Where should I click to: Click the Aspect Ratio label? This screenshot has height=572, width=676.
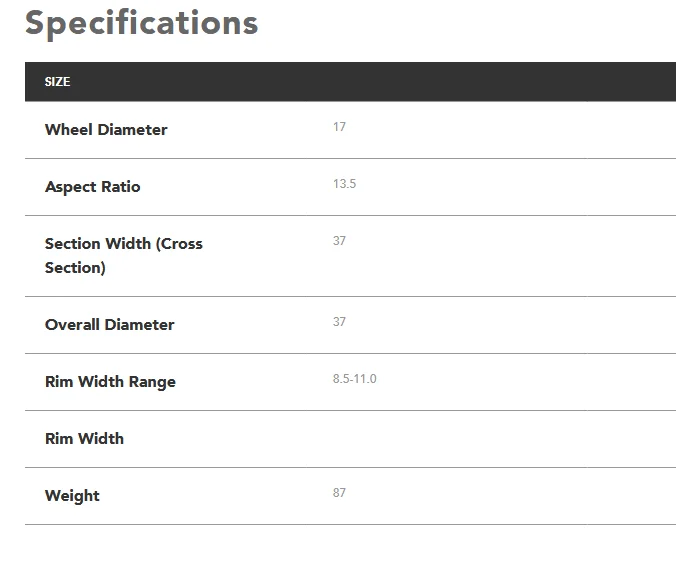(x=93, y=187)
